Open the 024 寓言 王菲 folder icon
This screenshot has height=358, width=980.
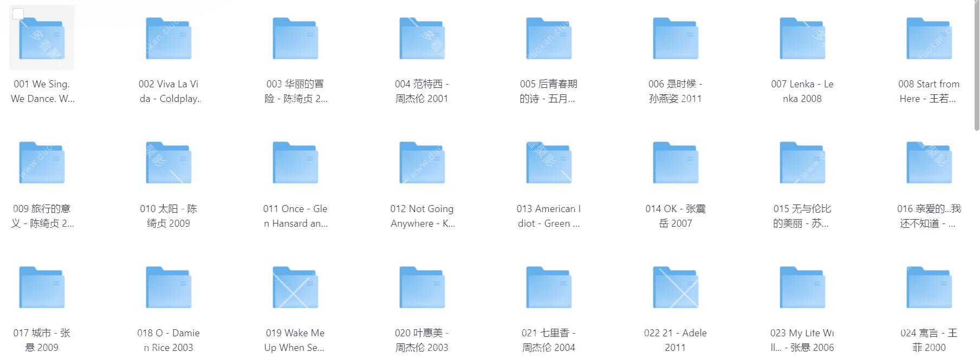point(929,287)
